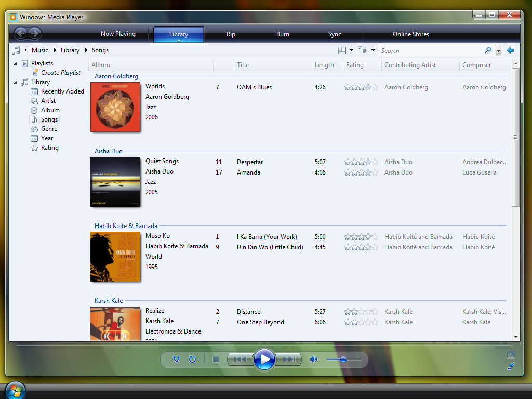
Task: Click the scroll down arrow of song list
Action: [x=516, y=337]
